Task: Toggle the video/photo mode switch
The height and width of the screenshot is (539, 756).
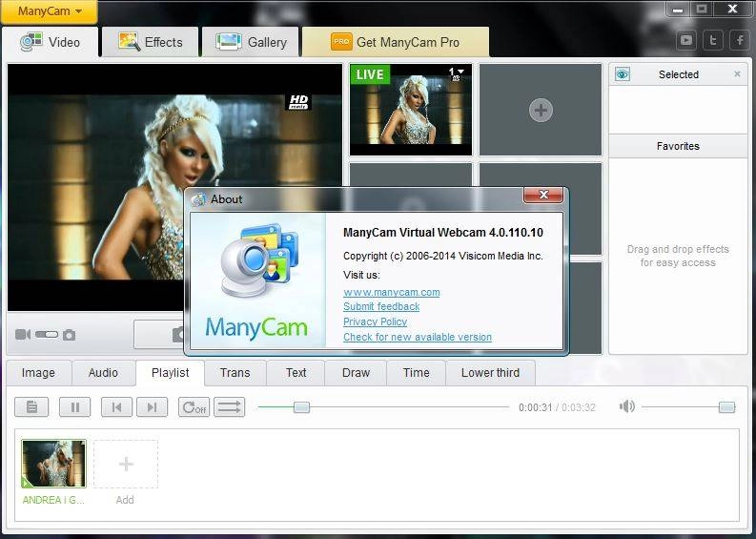Action: pyautogui.click(x=47, y=335)
